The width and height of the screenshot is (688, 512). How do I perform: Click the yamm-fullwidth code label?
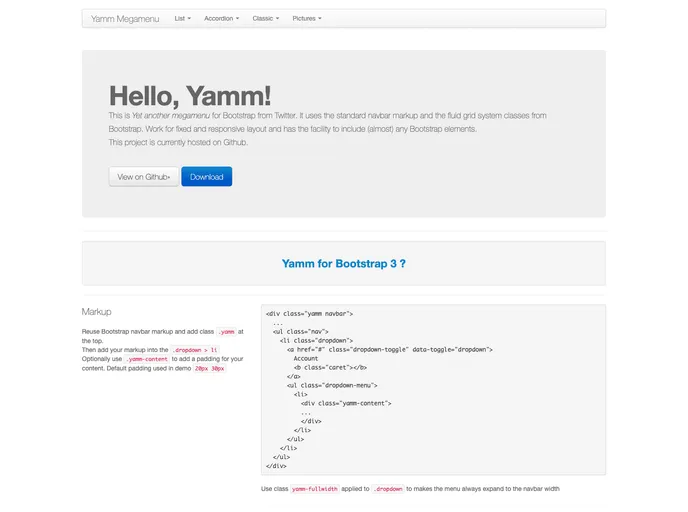(315, 489)
